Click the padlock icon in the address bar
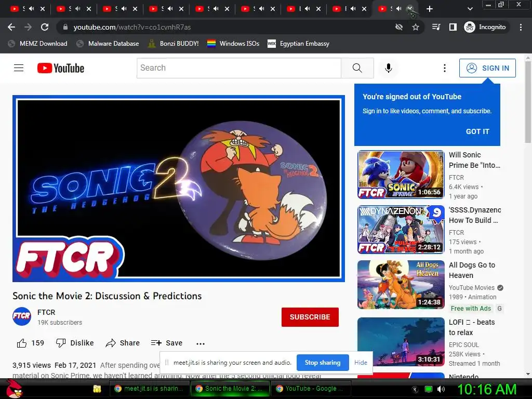 65,27
